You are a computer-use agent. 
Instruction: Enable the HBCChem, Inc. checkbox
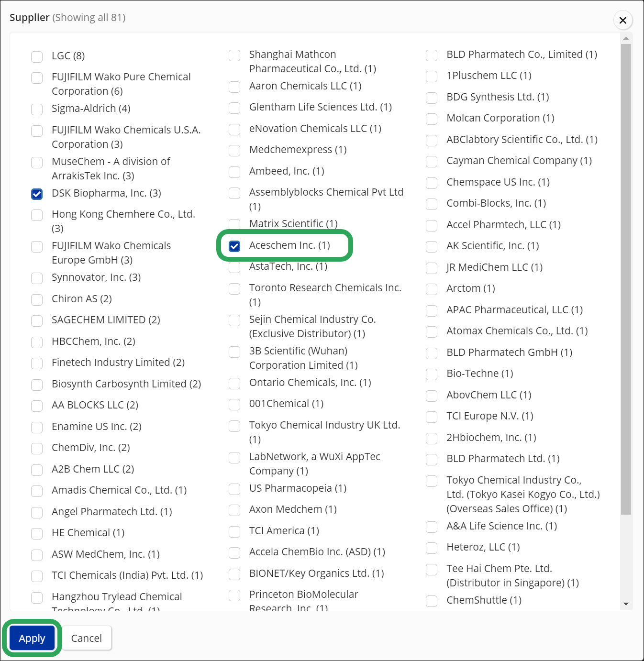click(x=37, y=342)
